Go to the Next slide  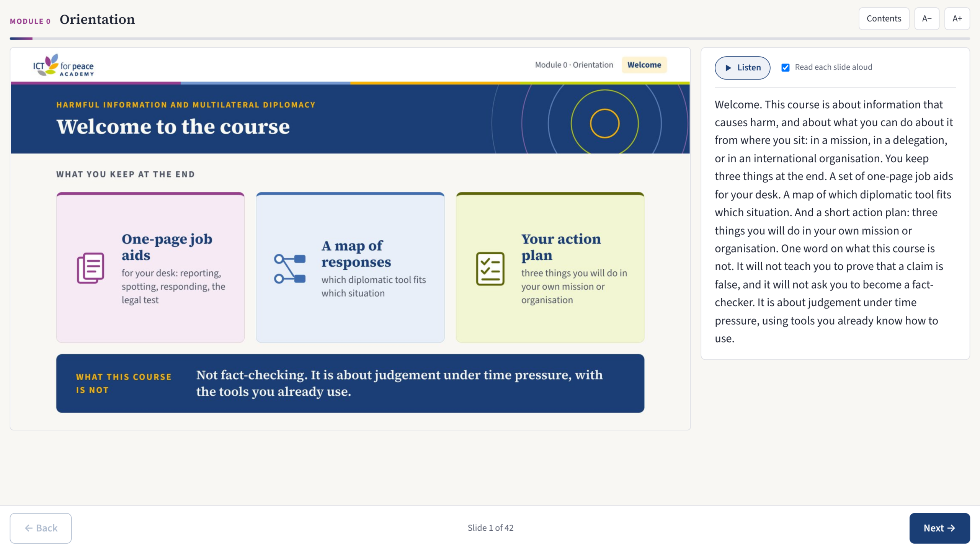click(x=939, y=528)
